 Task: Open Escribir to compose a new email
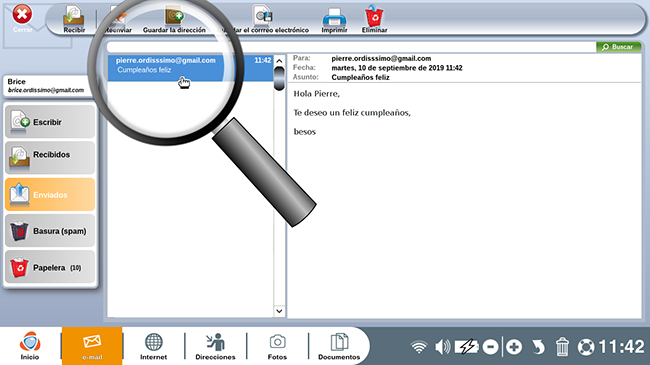coord(50,122)
